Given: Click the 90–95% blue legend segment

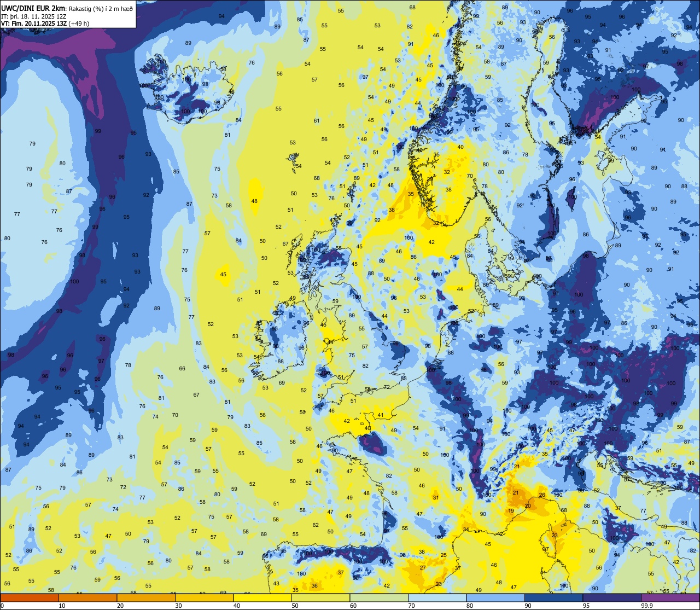Looking at the screenshot, I should tap(553, 598).
